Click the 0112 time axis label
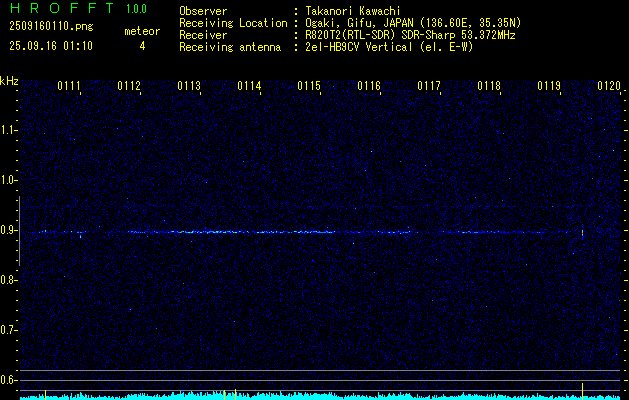Viewport: 629px width, 400px height. coord(129,86)
